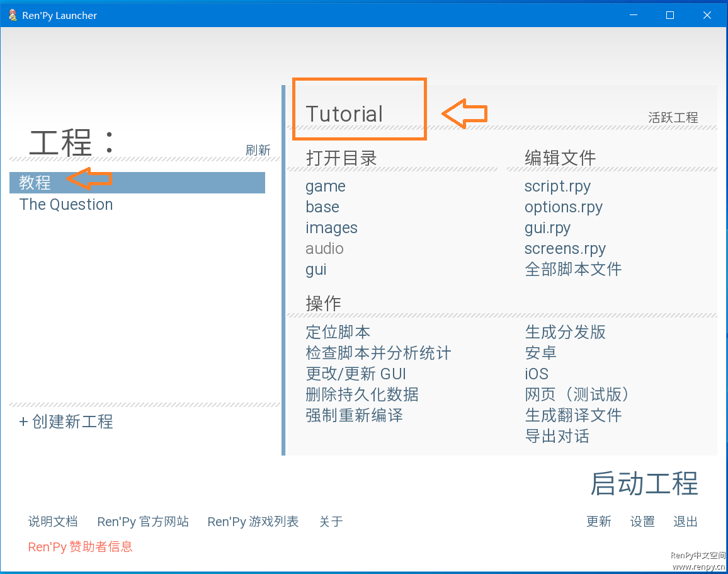Edit the script.rpy file
The height and width of the screenshot is (574, 728).
557,187
